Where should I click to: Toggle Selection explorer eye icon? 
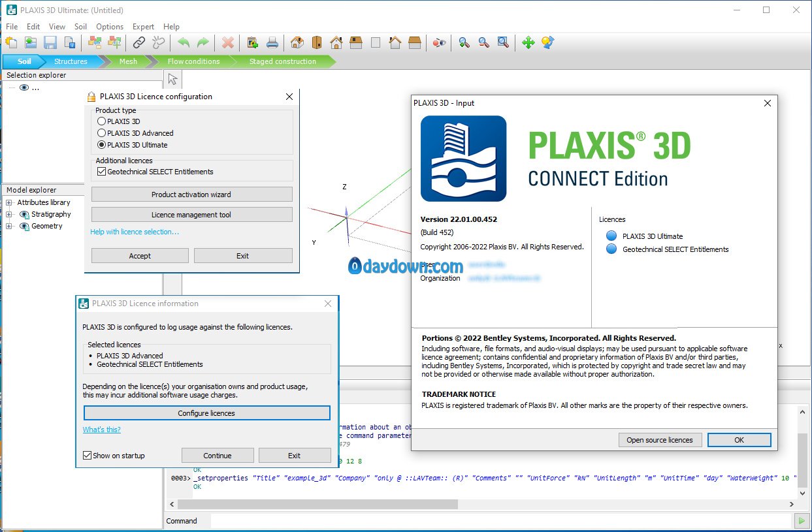click(x=24, y=87)
